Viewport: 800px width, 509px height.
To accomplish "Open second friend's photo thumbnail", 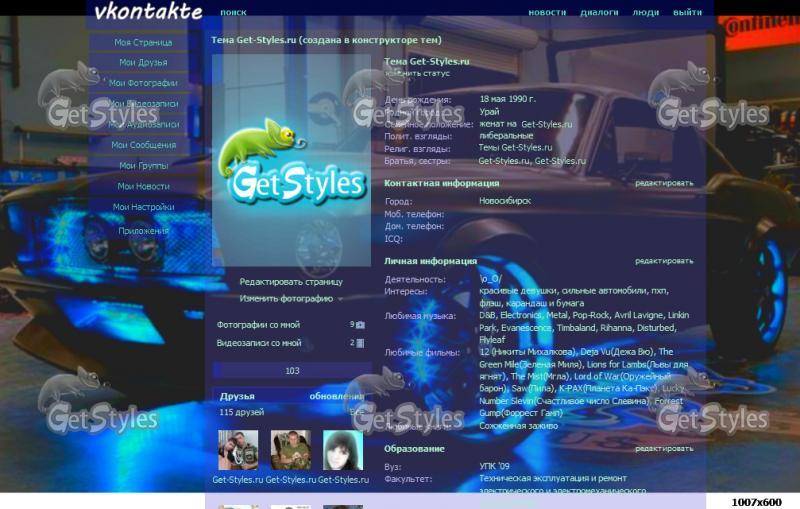I will [x=290, y=450].
